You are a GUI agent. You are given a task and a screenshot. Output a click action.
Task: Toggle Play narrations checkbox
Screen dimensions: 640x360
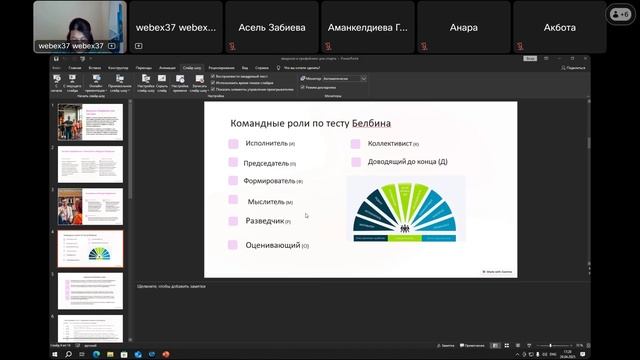coord(213,76)
